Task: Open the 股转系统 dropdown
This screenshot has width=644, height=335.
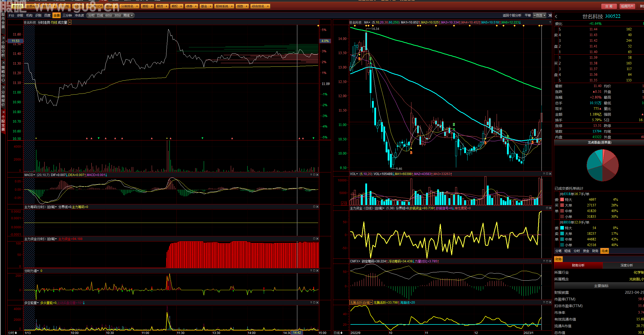Action: [224, 6]
